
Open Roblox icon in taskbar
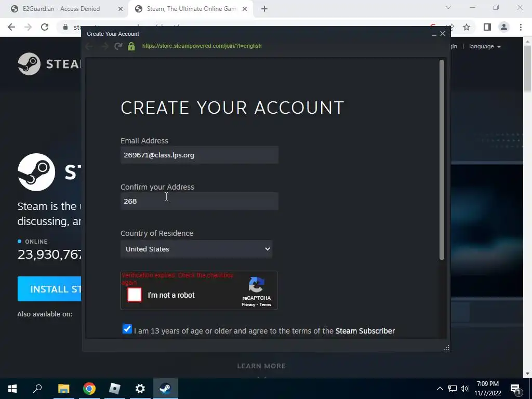[115, 389]
